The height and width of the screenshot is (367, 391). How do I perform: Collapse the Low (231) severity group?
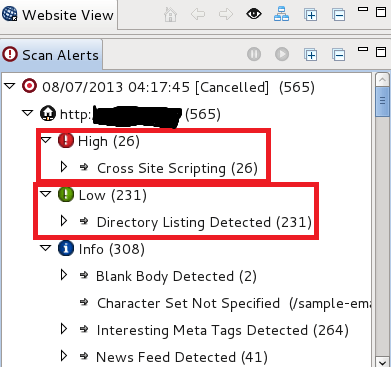coord(45,194)
